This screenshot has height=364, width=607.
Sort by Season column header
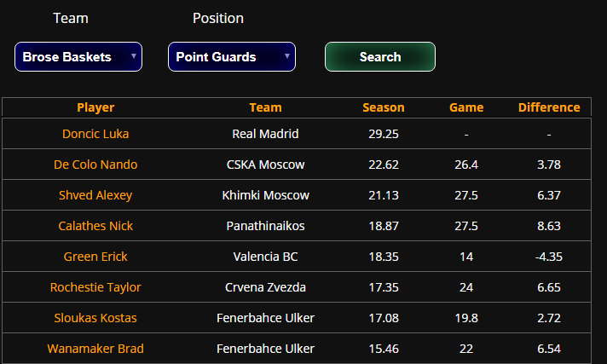[x=384, y=107]
